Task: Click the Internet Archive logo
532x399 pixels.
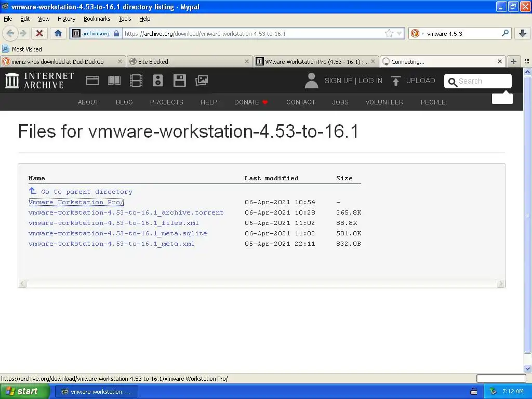Action: point(39,81)
